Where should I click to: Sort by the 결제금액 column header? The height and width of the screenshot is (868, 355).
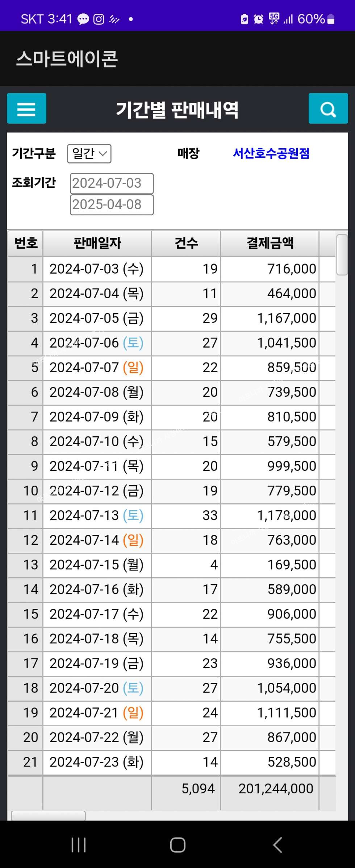click(270, 243)
